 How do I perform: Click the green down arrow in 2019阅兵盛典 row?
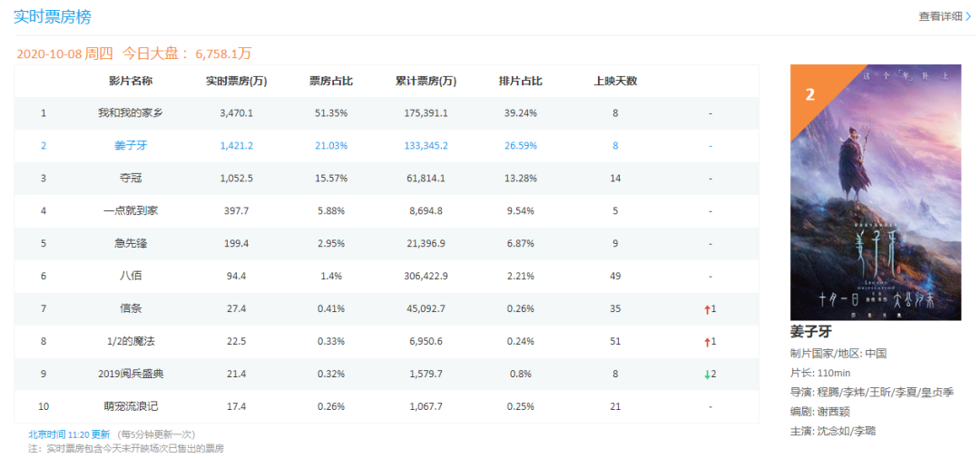tap(706, 374)
